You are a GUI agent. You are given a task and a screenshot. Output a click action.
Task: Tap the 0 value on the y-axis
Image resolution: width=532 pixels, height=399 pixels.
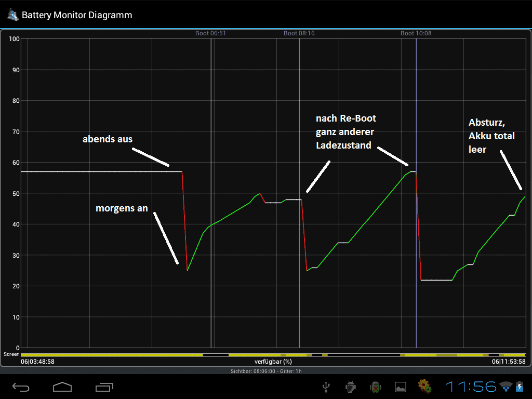coord(18,348)
